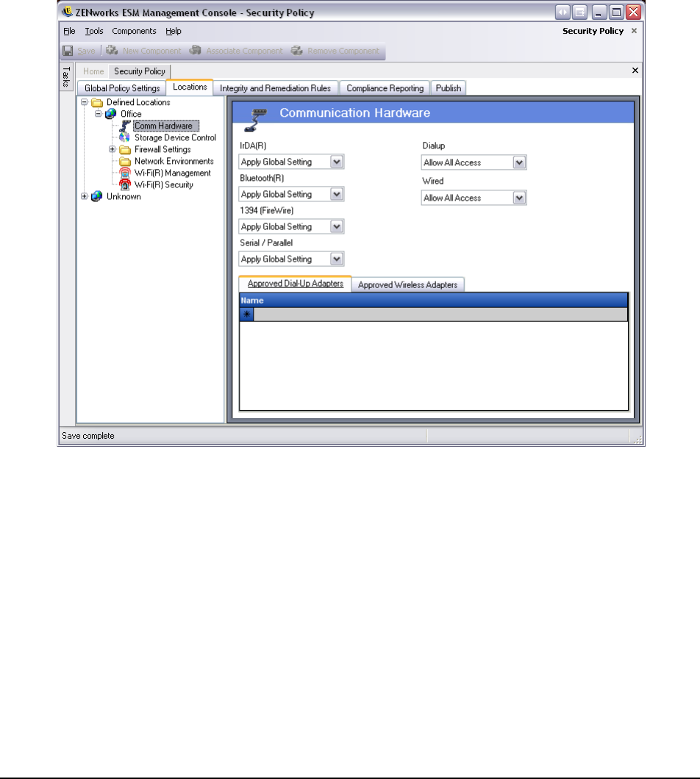Click the new row asterisk marker
The height and width of the screenshot is (779, 700).
[x=246, y=314]
